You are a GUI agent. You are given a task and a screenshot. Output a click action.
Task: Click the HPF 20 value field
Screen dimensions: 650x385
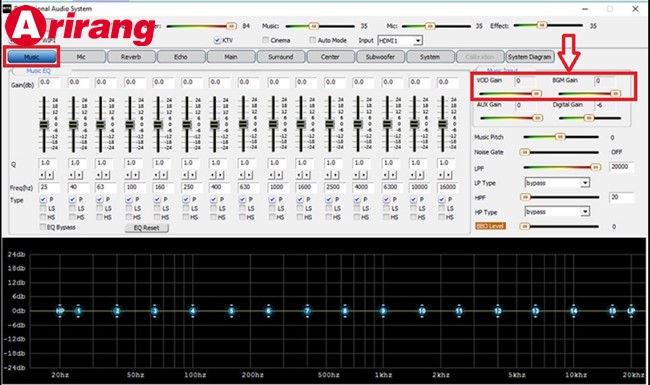pyautogui.click(x=621, y=197)
